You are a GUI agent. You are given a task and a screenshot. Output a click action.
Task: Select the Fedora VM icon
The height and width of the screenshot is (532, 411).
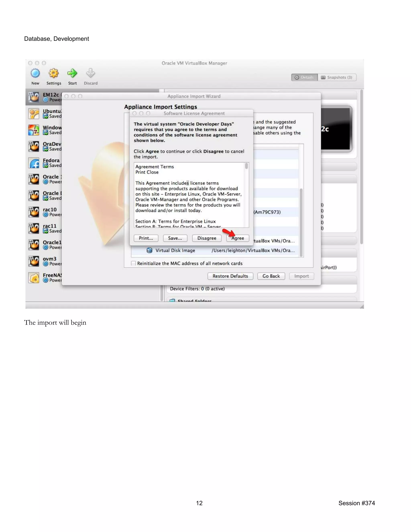click(34, 163)
